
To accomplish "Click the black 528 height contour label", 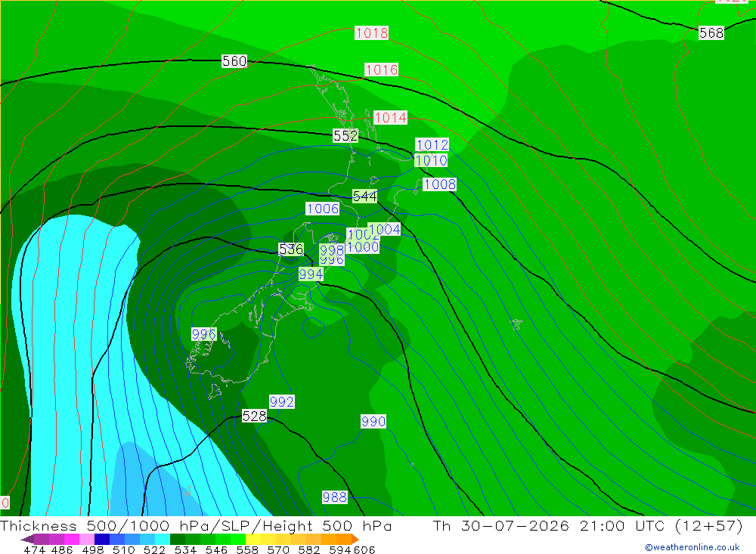I will click(254, 416).
